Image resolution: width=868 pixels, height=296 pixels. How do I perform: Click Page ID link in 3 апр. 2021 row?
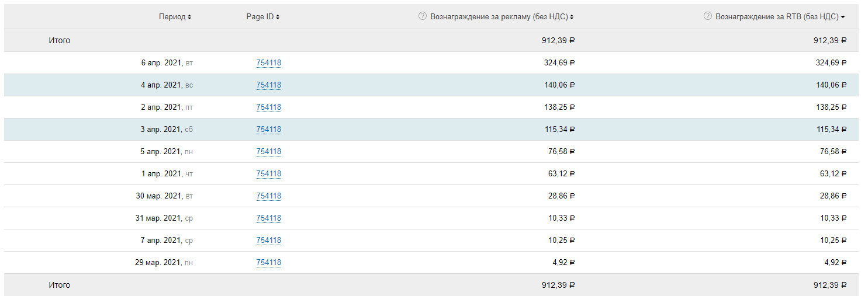pos(268,130)
